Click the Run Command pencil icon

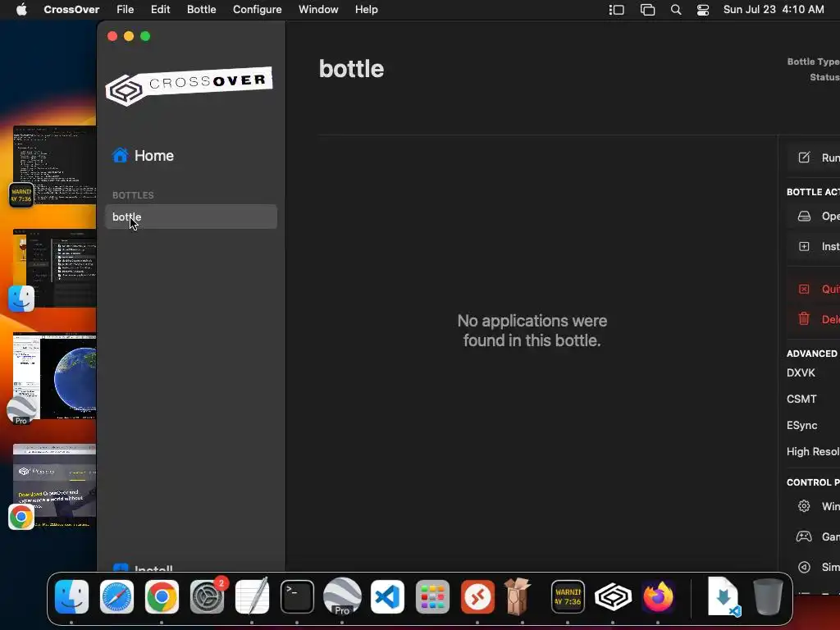pyautogui.click(x=804, y=157)
